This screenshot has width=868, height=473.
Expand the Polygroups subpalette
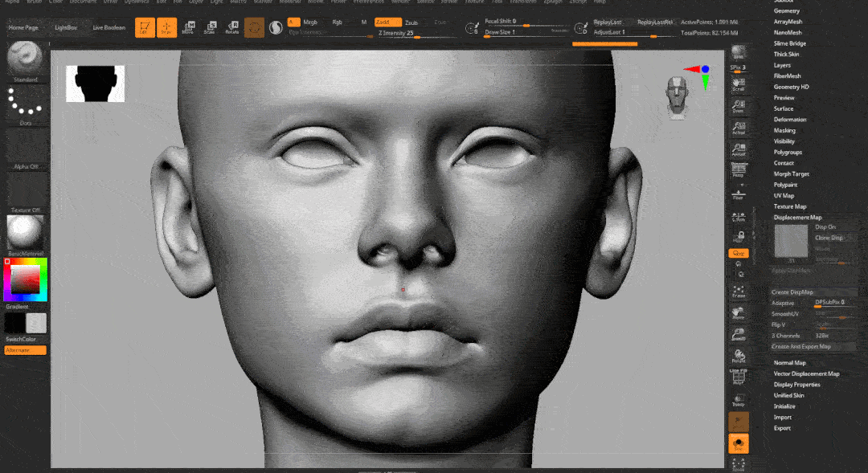[788, 152]
